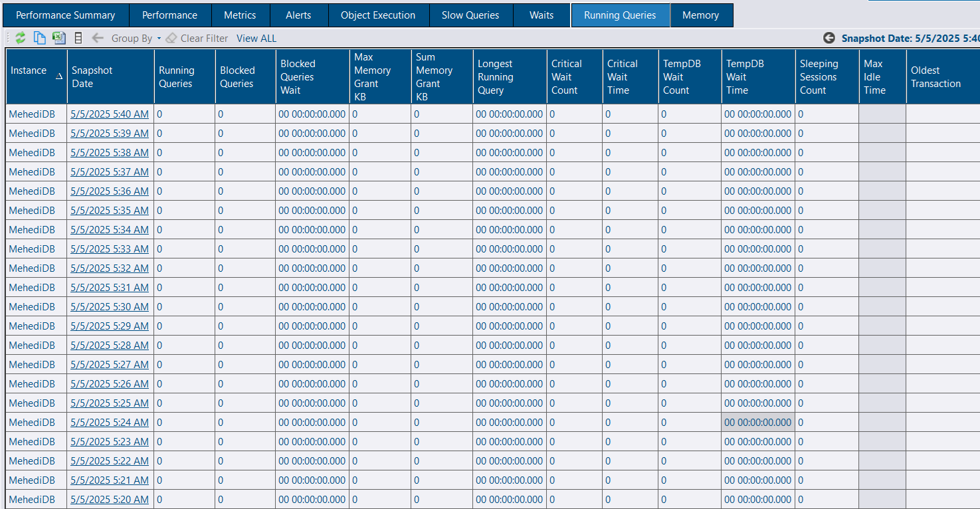Click the grey Back arrow in toolbar
Screen dimensions: 980x509
(98, 38)
